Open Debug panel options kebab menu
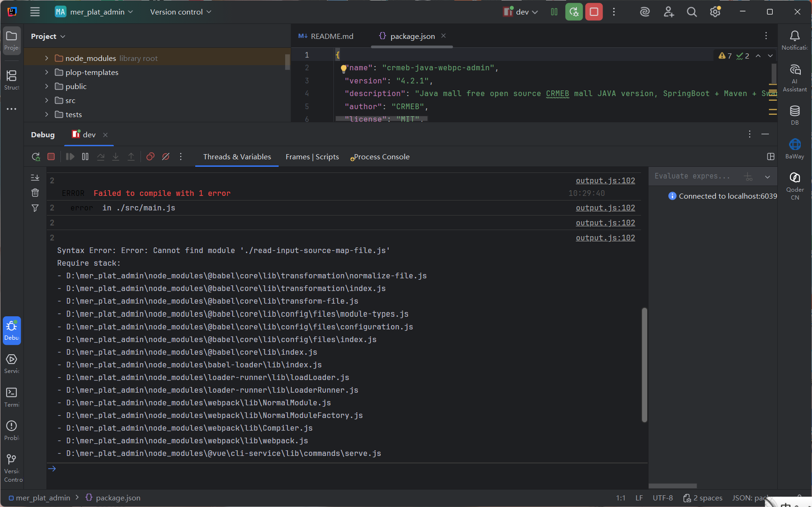Viewport: 812px width, 507px height. pos(750,134)
